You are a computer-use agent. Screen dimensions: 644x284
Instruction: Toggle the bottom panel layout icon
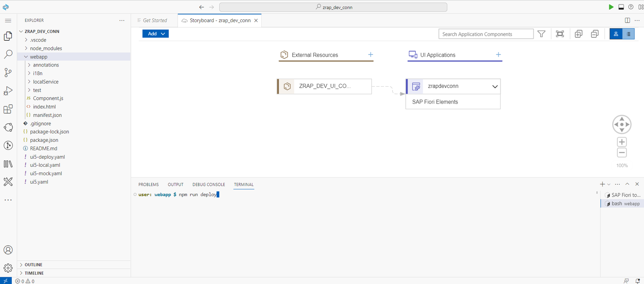tap(621, 7)
